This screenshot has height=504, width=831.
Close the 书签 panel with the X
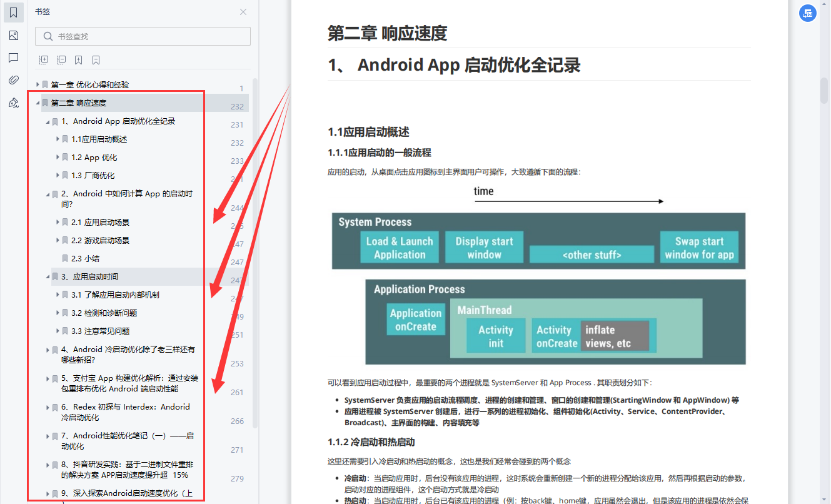click(243, 11)
